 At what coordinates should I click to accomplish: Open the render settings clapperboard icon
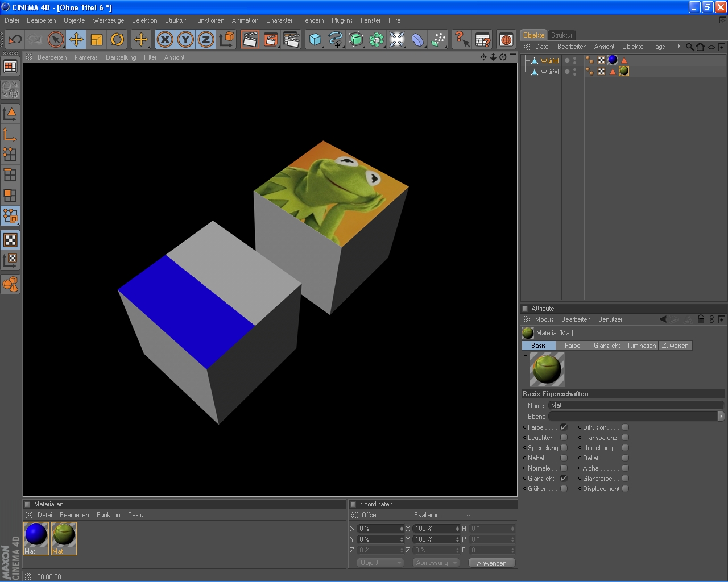291,39
